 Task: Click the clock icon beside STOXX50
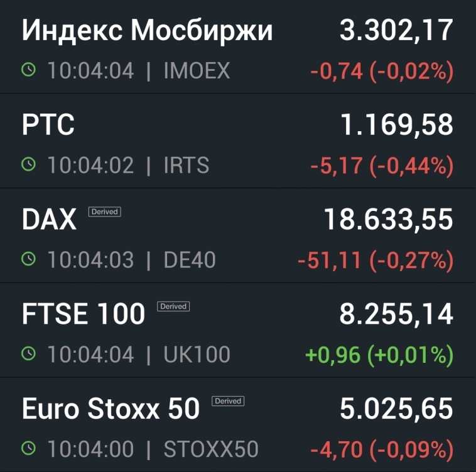29,448
